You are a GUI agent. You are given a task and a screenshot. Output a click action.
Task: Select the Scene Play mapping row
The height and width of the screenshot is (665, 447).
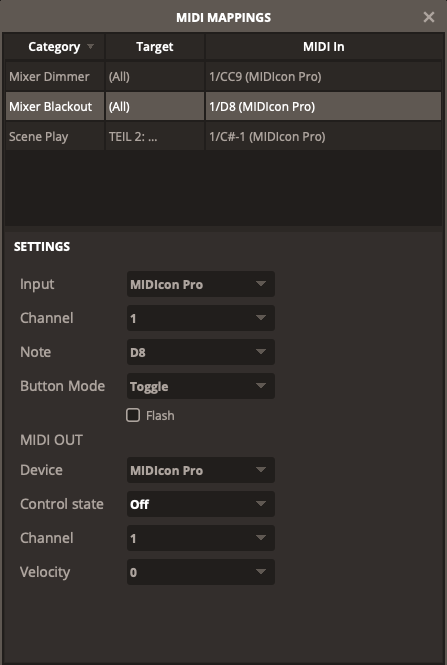pos(224,137)
